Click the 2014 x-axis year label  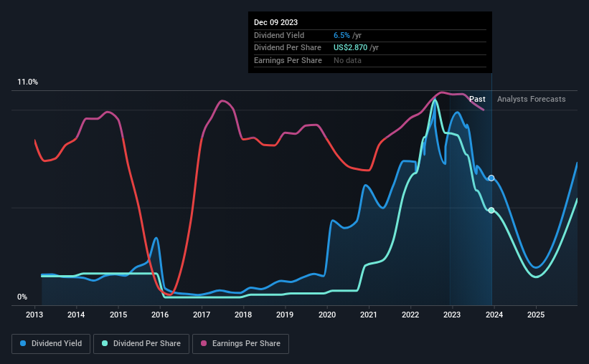tap(76, 315)
